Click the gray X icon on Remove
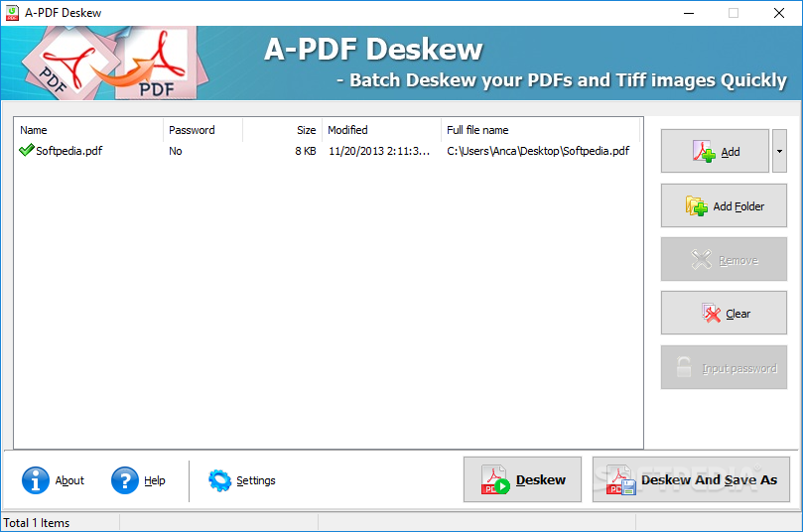Screen dimensions: 803x532 pos(701,259)
